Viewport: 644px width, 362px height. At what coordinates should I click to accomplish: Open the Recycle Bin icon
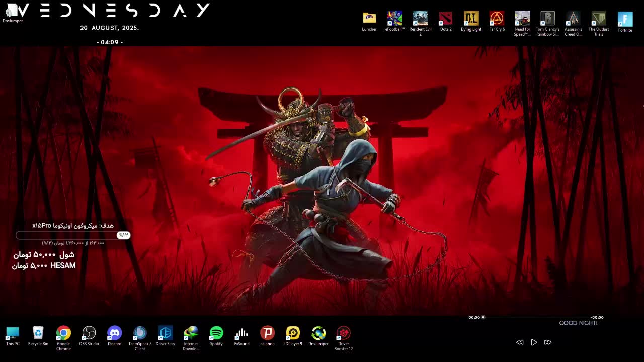(x=38, y=336)
